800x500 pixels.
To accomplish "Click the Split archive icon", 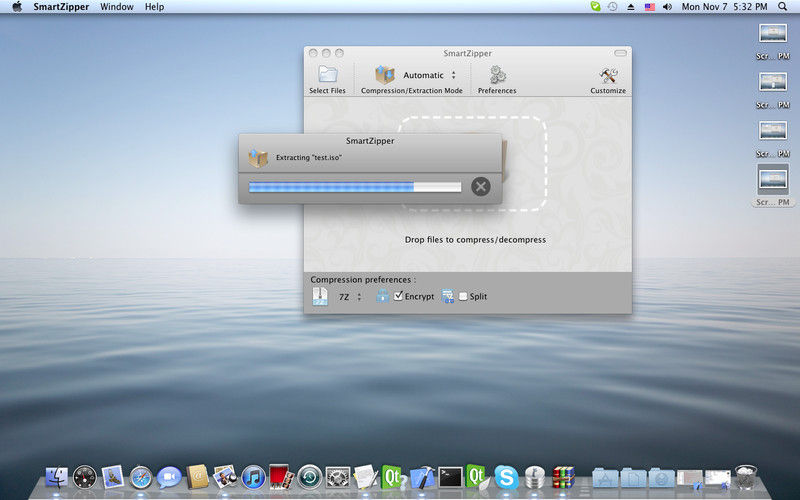I will click(447, 296).
